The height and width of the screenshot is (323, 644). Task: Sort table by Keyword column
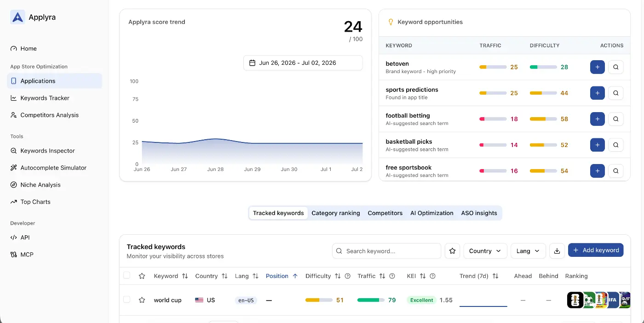click(171, 276)
